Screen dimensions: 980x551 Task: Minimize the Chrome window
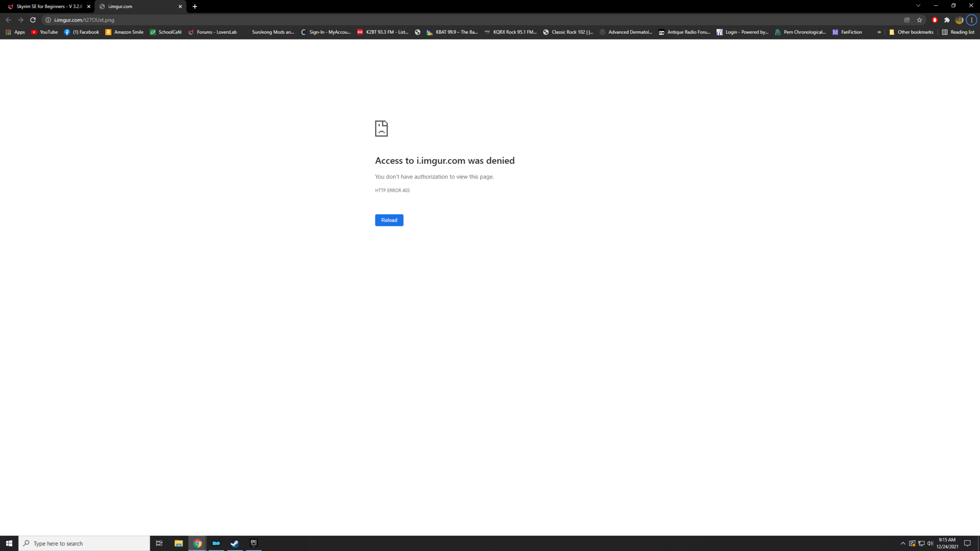(x=936, y=6)
